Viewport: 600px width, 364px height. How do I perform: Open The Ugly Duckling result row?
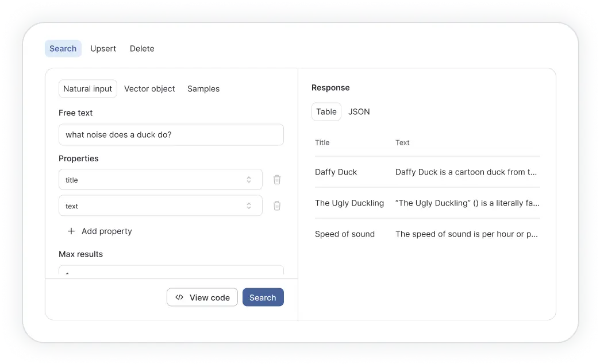426,203
